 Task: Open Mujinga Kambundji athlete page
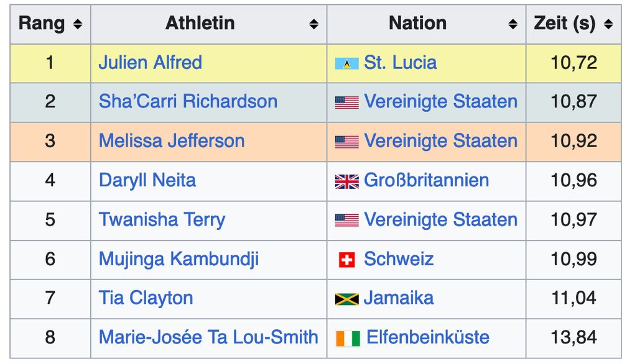179,260
